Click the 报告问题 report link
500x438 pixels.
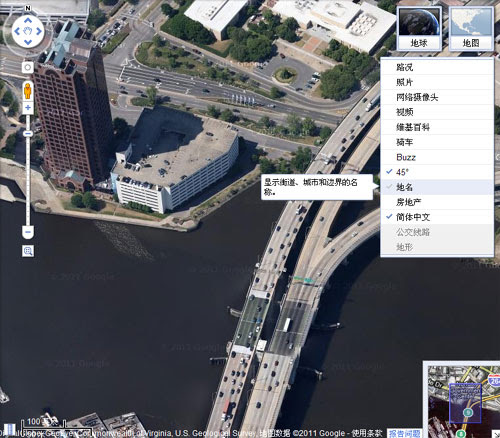point(404,433)
